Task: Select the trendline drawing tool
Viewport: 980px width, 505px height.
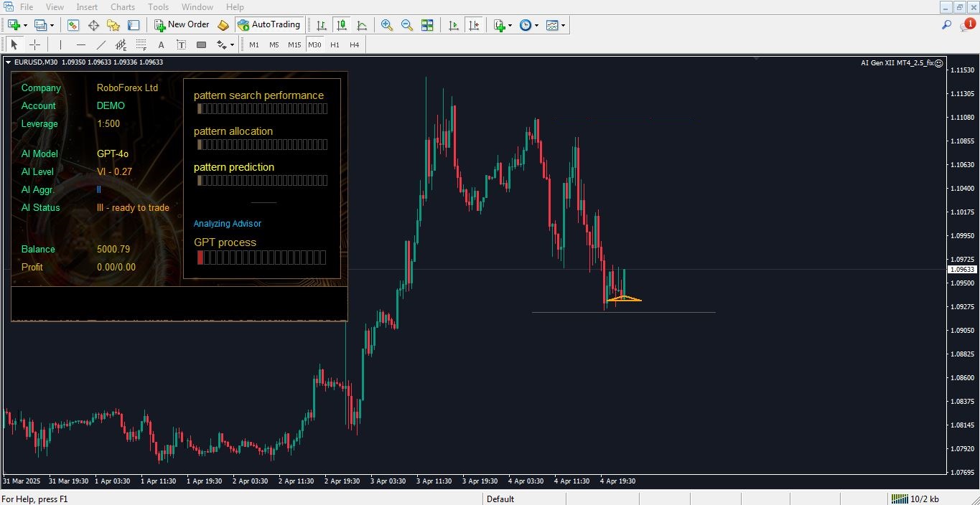Action: (101, 44)
